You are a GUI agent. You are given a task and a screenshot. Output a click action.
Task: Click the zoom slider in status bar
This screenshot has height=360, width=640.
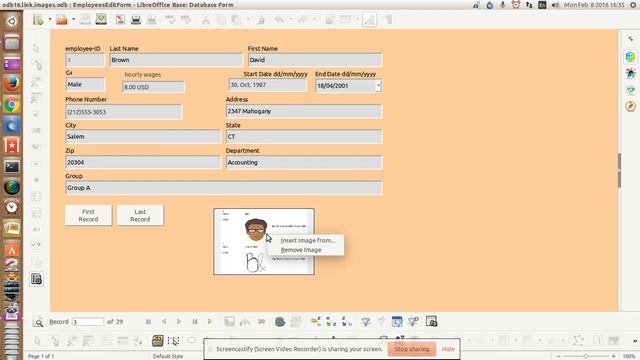pyautogui.click(x=586, y=356)
